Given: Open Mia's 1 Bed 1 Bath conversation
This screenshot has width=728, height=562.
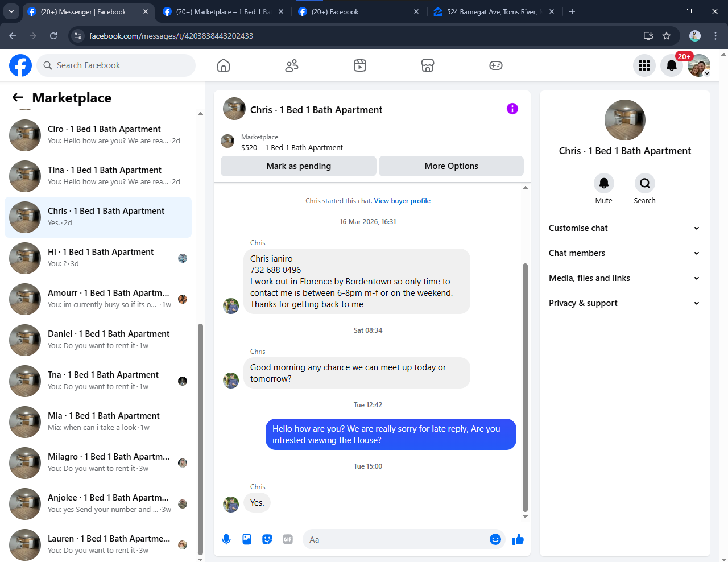Looking at the screenshot, I should click(98, 422).
